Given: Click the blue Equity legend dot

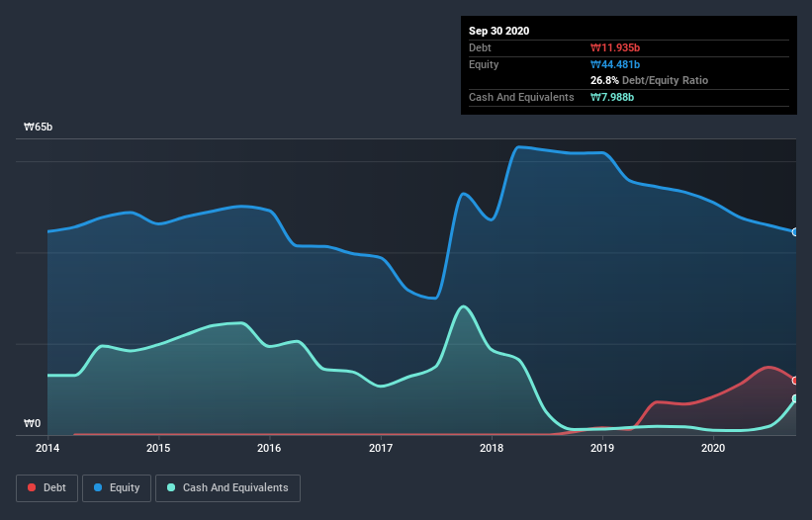Looking at the screenshot, I should point(98,487).
